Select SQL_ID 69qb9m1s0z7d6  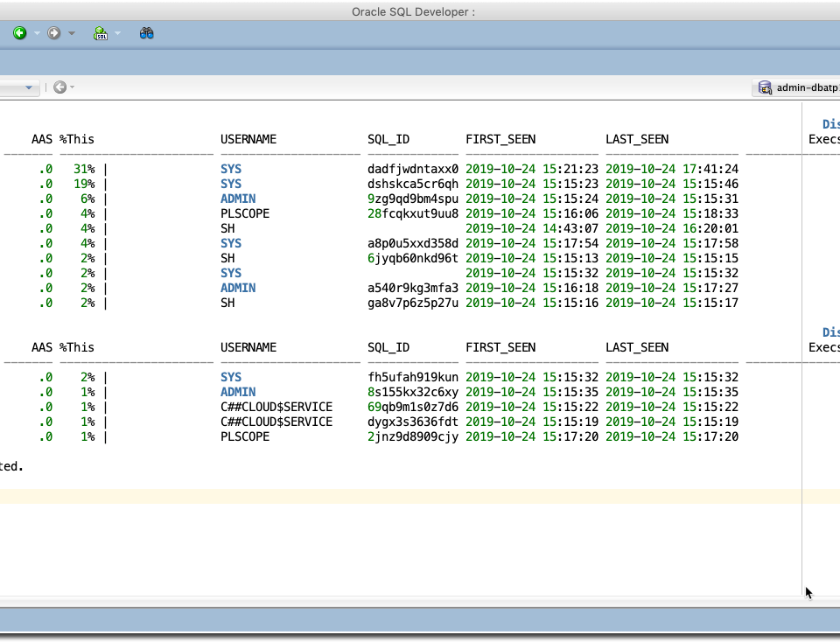coord(412,407)
